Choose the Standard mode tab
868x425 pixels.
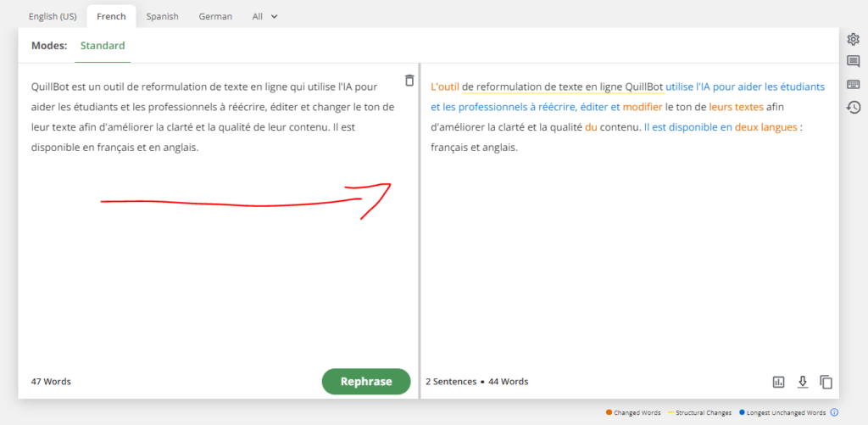[103, 46]
